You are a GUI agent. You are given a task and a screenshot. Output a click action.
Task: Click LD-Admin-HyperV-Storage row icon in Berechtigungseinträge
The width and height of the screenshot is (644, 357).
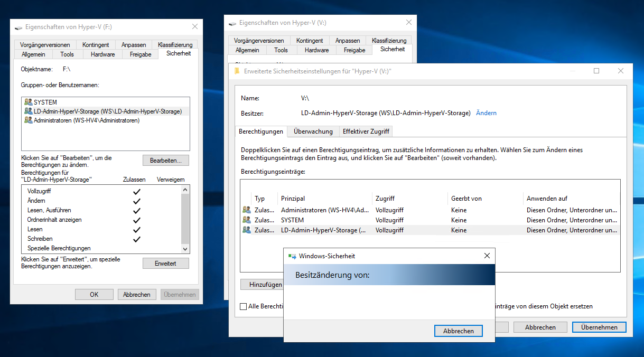pos(247,230)
